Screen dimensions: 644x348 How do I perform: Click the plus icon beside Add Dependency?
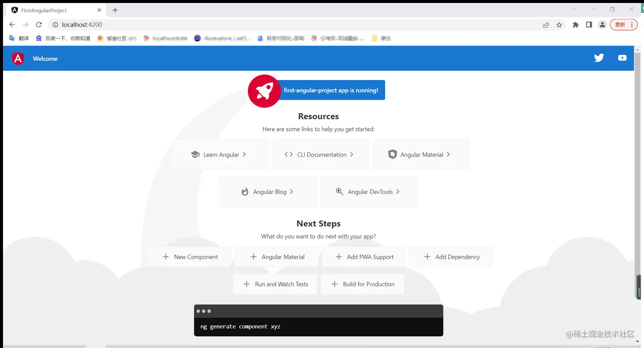[x=427, y=257]
